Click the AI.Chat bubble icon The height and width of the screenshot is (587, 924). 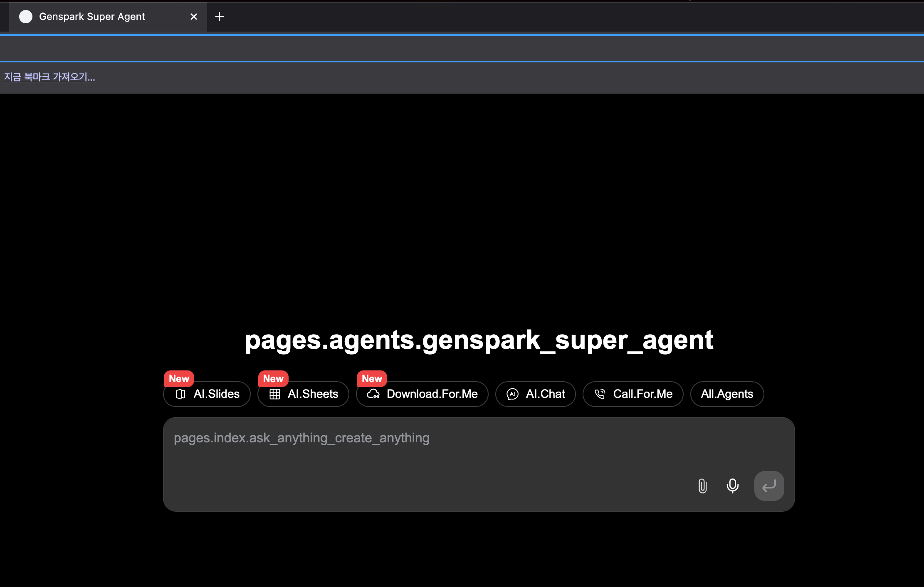tap(512, 394)
